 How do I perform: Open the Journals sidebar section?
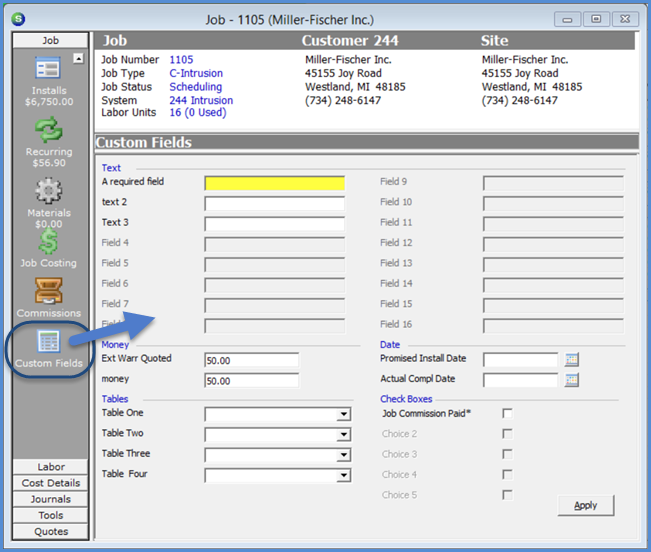coord(51,499)
